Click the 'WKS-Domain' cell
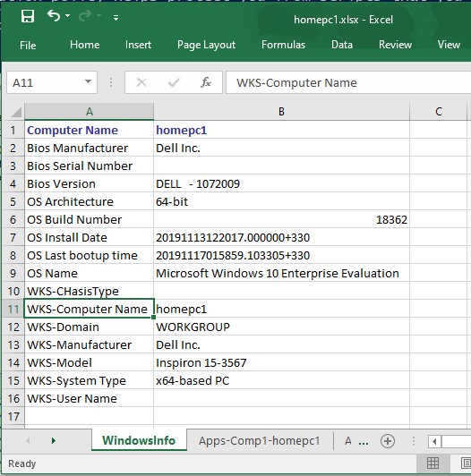Screen dimensions: 471x476 click(89, 327)
